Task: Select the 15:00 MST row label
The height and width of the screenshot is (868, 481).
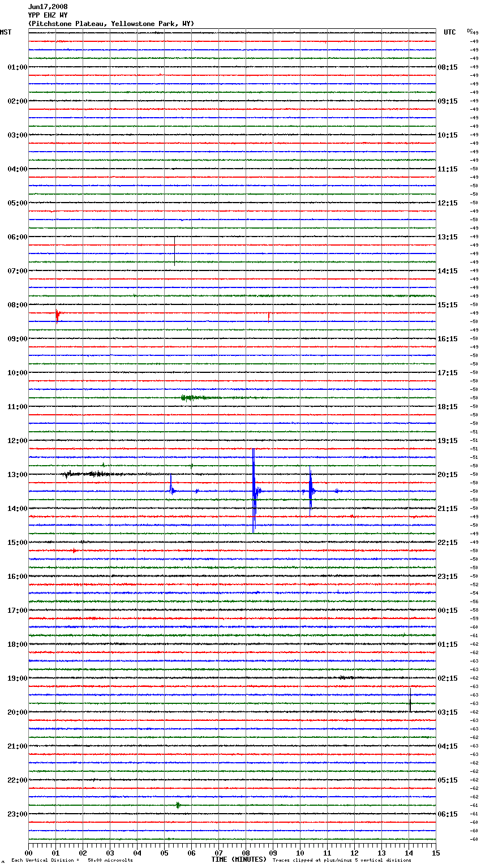Action: point(17,543)
